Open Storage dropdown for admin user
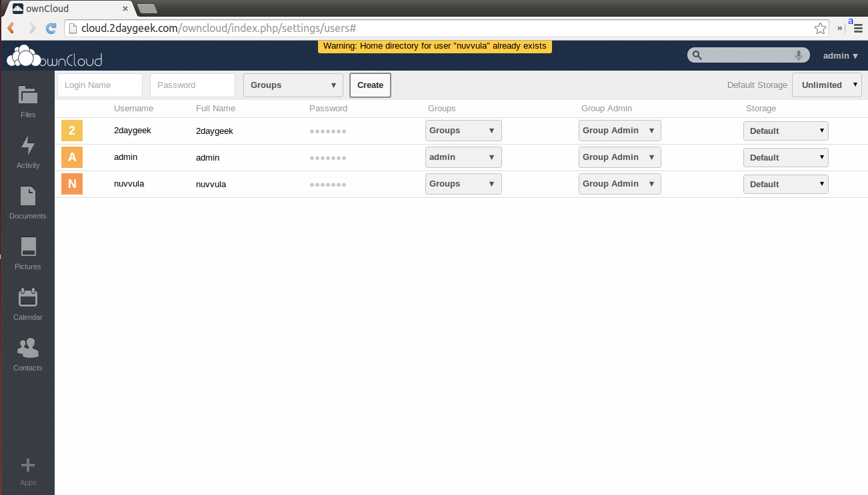The width and height of the screenshot is (868, 495). [786, 157]
